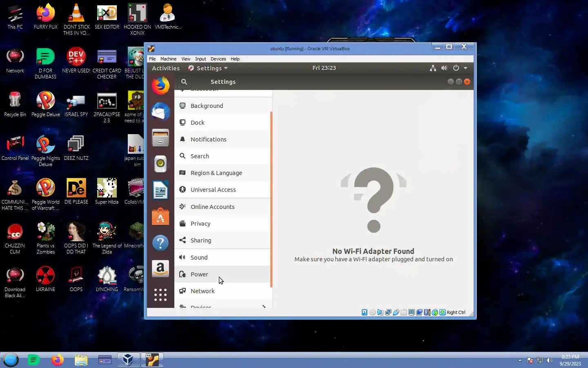Open VirtualBox Input menu
Screen dimensions: 588x368
200,59
